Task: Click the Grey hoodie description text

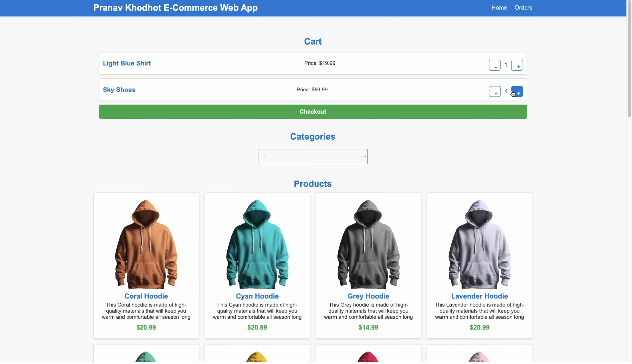Action: (x=368, y=311)
